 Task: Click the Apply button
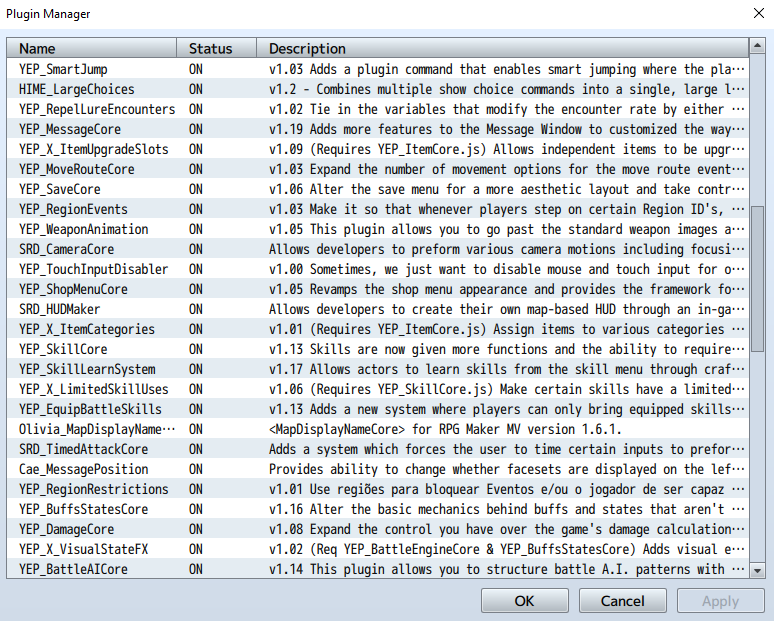point(720,601)
